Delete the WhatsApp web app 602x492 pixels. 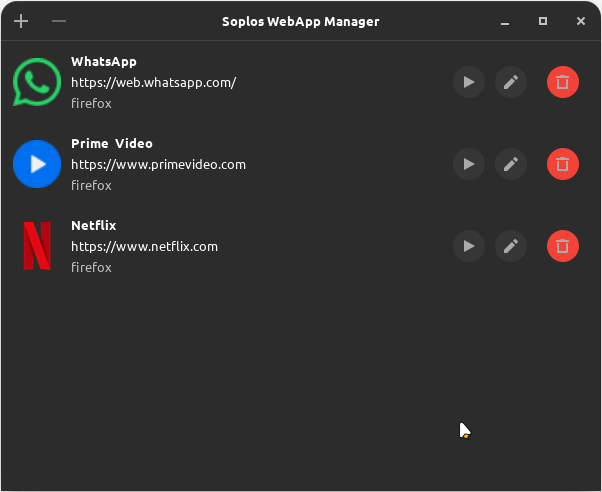click(x=563, y=82)
